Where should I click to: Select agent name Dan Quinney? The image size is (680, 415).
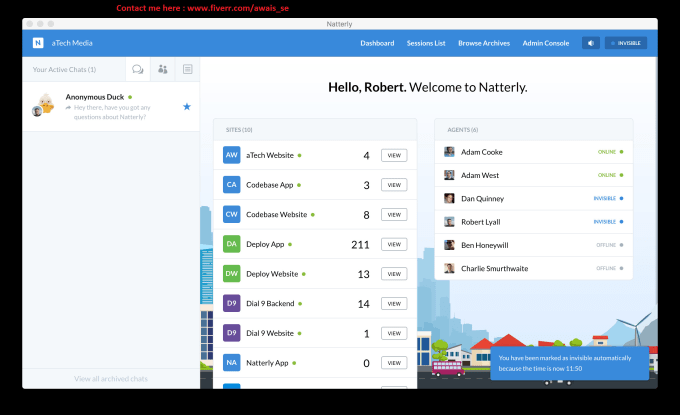coord(482,199)
